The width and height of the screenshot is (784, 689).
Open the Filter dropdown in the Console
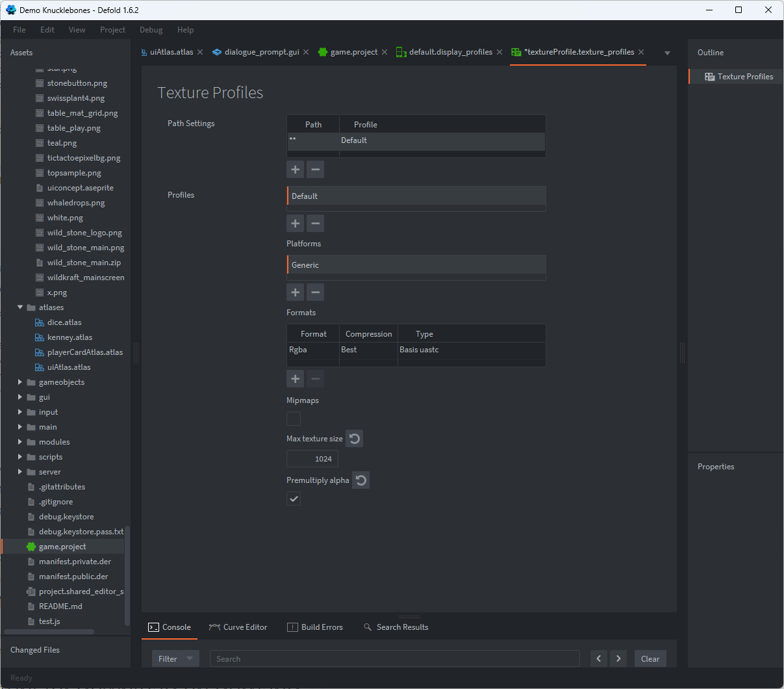(175, 658)
